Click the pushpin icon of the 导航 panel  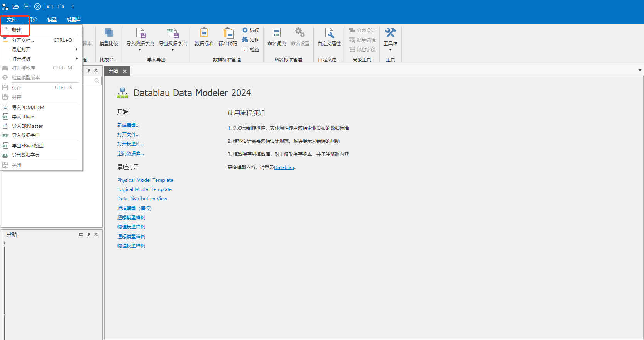click(x=88, y=234)
